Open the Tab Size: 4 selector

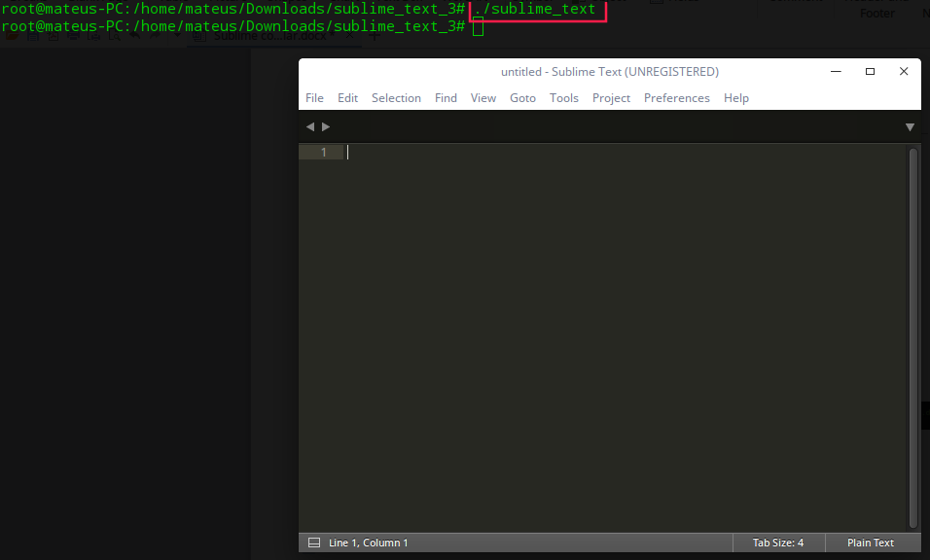778,542
